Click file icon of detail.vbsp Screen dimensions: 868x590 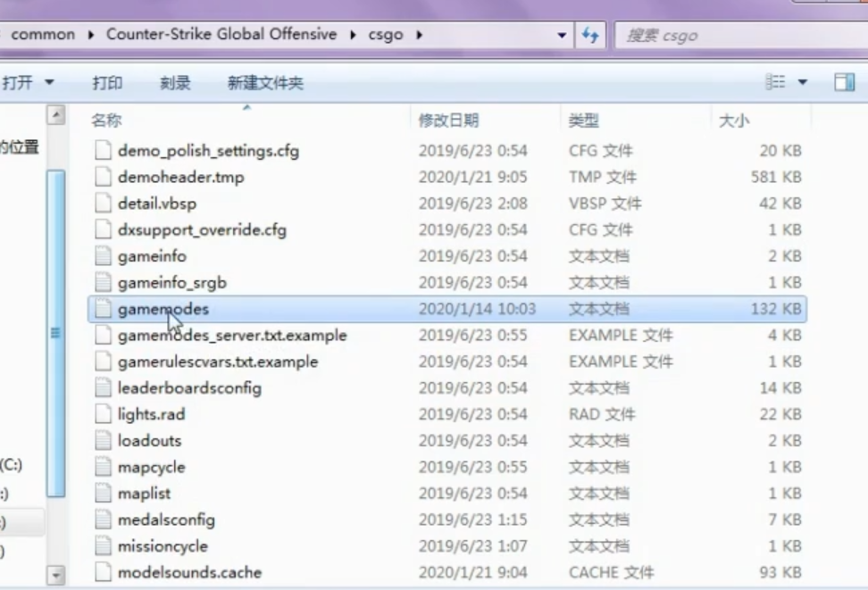(x=103, y=204)
